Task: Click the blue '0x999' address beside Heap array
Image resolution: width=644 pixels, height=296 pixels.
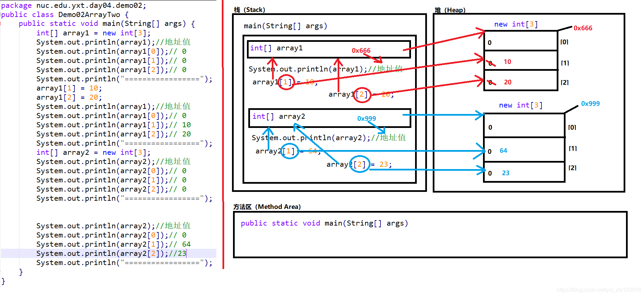Action: [x=590, y=104]
